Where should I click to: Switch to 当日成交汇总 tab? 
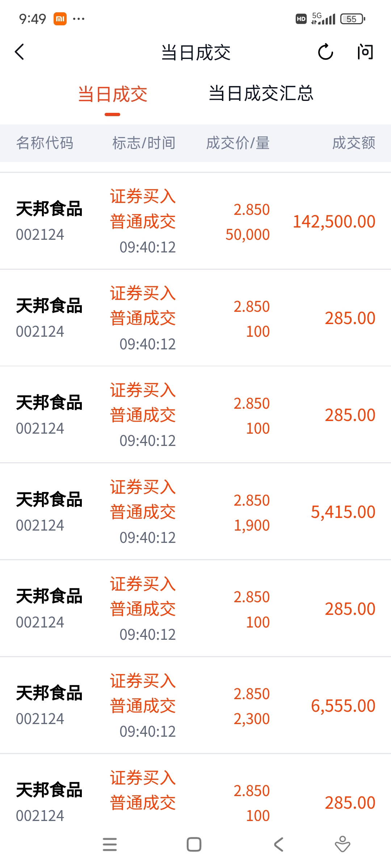pyautogui.click(x=261, y=94)
